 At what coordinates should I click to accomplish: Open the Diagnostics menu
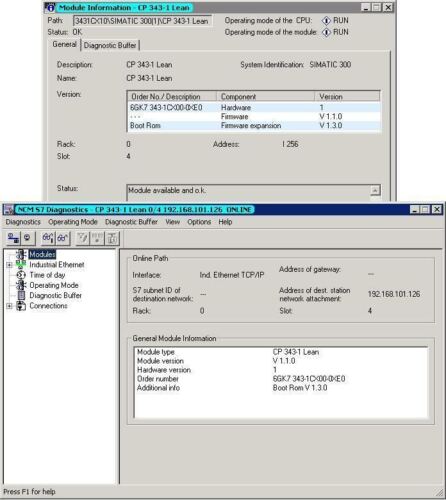(23, 222)
